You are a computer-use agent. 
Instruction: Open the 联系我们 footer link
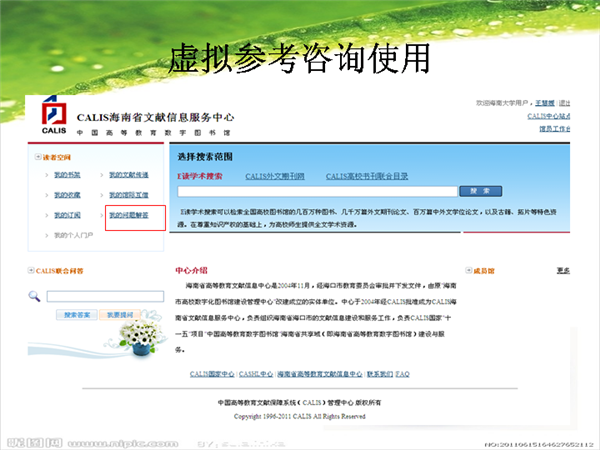point(380,374)
